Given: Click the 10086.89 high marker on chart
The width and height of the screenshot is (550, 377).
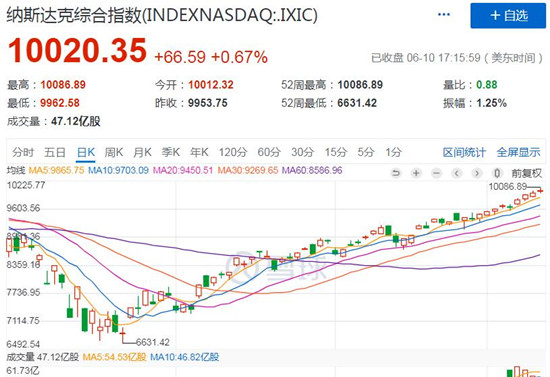Looking at the screenshot, I should point(508,187).
